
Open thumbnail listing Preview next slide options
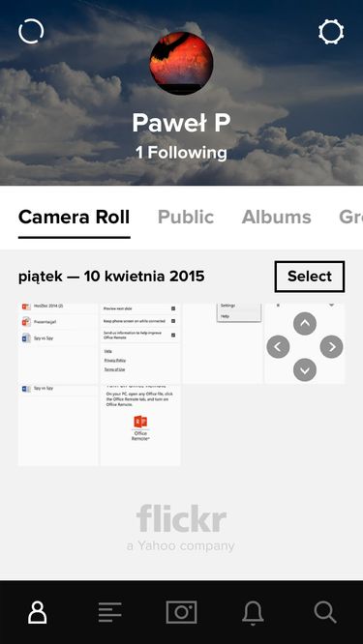[x=140, y=343]
